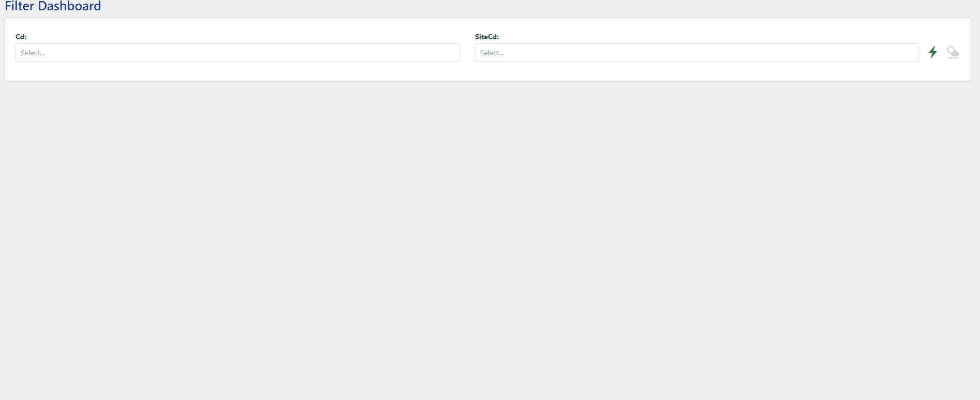Click the empty gray area below the filter panel
Screen dimensions: 980x400
(x=490, y=238)
